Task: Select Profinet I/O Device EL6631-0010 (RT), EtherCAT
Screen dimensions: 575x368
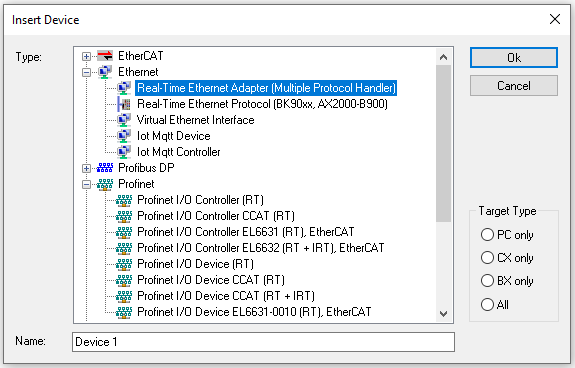Action: pos(254,312)
